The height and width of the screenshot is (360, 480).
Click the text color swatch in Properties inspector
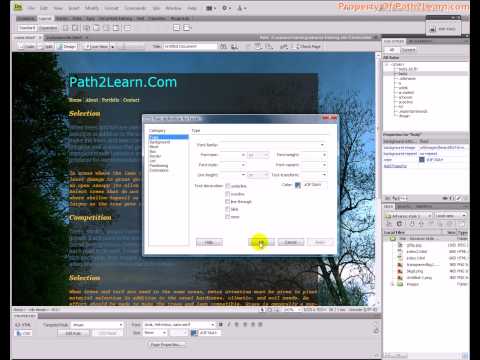(194, 333)
